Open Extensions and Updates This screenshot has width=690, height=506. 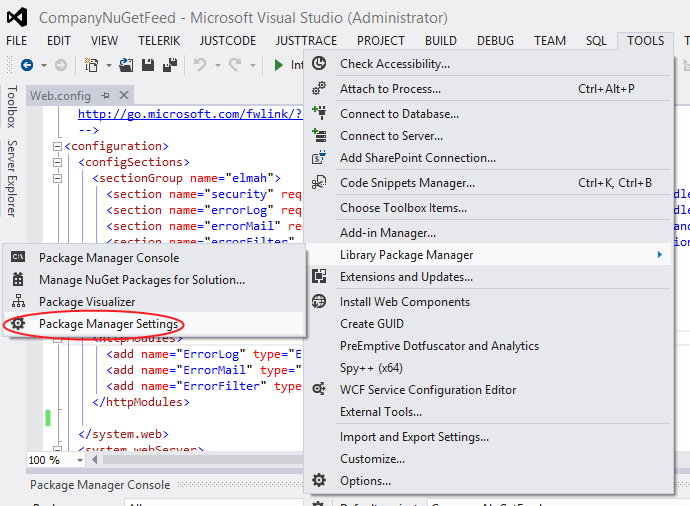point(406,277)
